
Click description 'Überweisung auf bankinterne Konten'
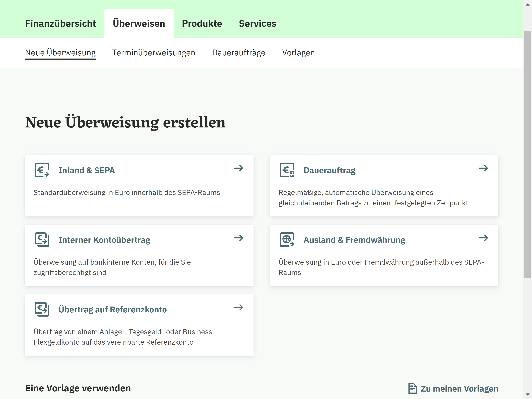pos(112,267)
